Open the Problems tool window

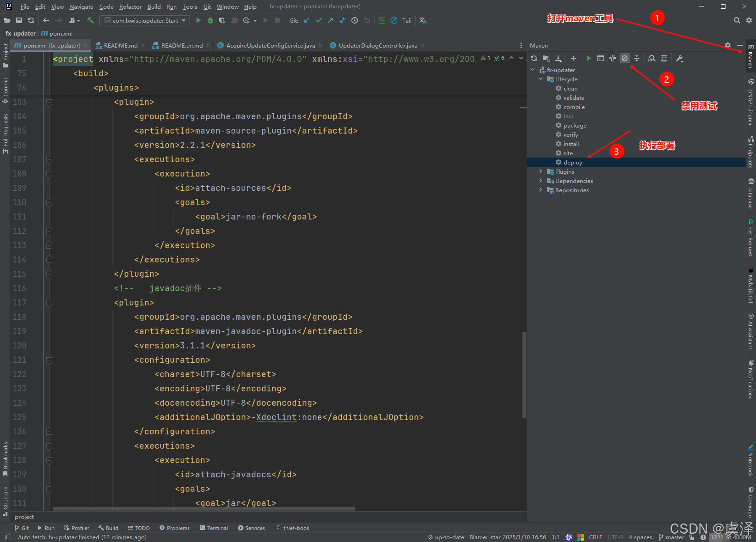(174, 528)
